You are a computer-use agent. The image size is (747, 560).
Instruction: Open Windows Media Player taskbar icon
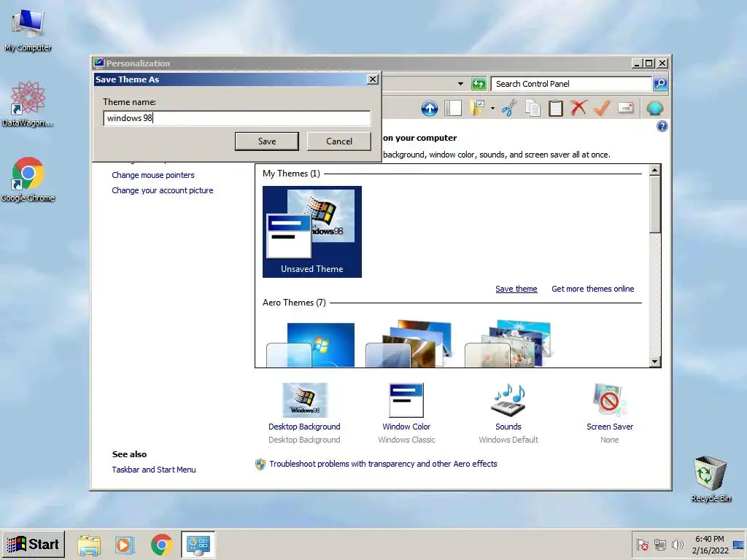pos(125,545)
